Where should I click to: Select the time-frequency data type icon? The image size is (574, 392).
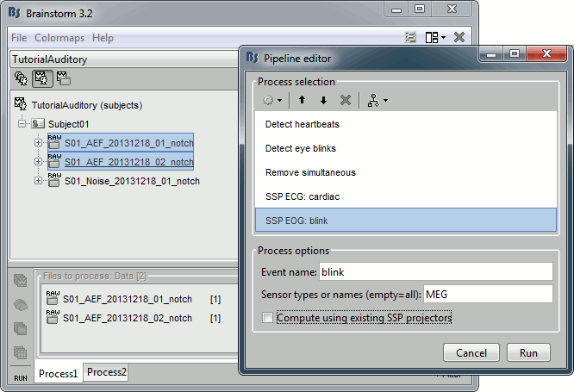pyautogui.click(x=20, y=328)
